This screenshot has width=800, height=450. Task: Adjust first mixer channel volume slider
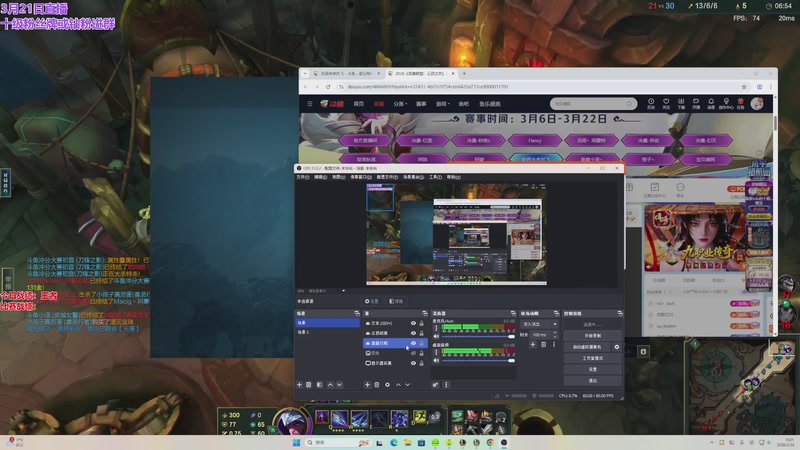pos(478,336)
